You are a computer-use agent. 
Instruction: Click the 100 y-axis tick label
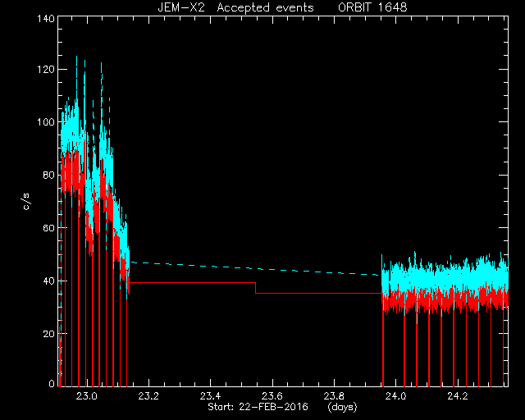click(45, 122)
